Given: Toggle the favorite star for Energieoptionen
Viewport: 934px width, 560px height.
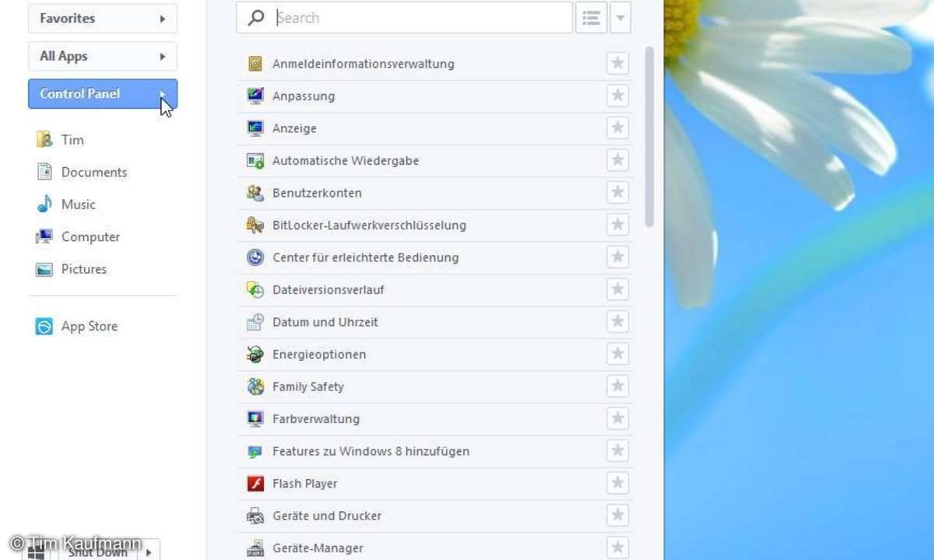Looking at the screenshot, I should pos(618,355).
